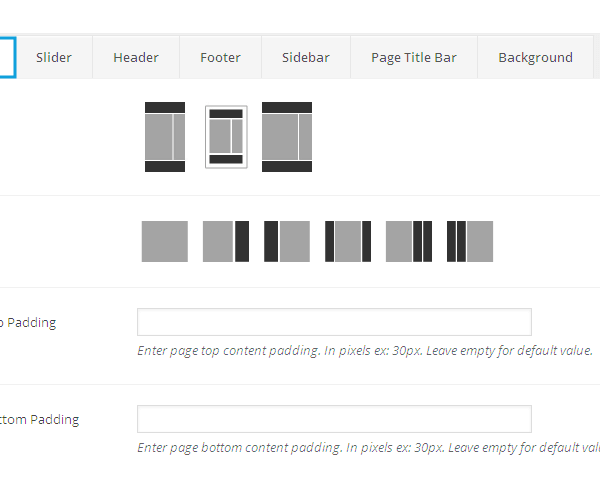Choose the double right sidebar layout icon
This screenshot has width=600, height=480.
[x=409, y=241]
